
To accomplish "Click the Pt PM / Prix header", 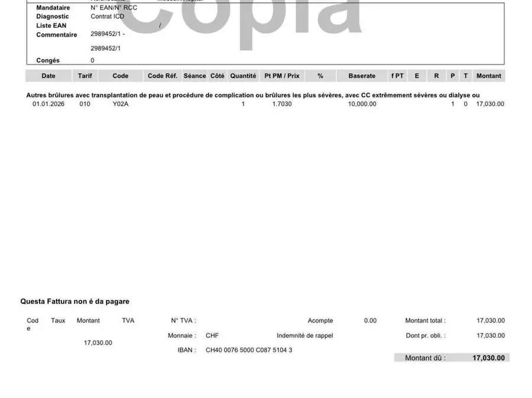I will click(282, 76).
